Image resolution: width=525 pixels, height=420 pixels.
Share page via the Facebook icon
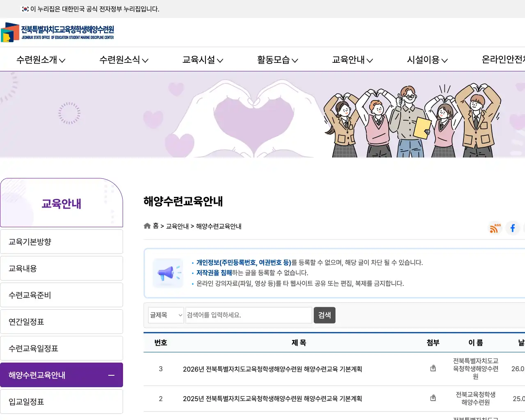tap(512, 228)
